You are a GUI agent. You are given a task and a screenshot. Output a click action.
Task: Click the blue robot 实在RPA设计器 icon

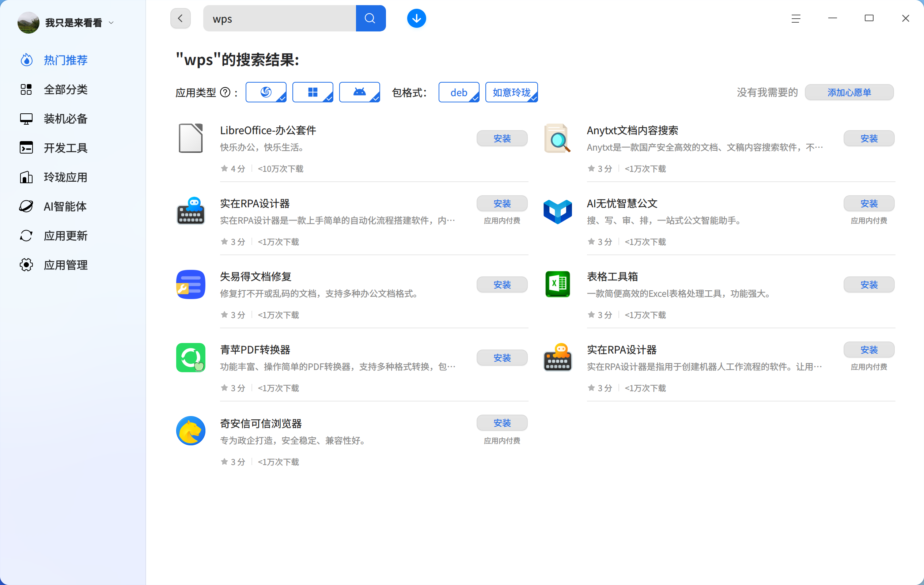191,211
